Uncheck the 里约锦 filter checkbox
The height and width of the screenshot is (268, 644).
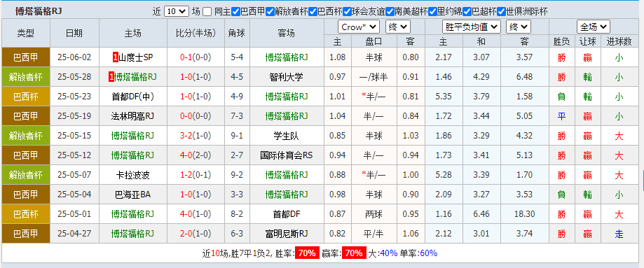click(x=432, y=11)
